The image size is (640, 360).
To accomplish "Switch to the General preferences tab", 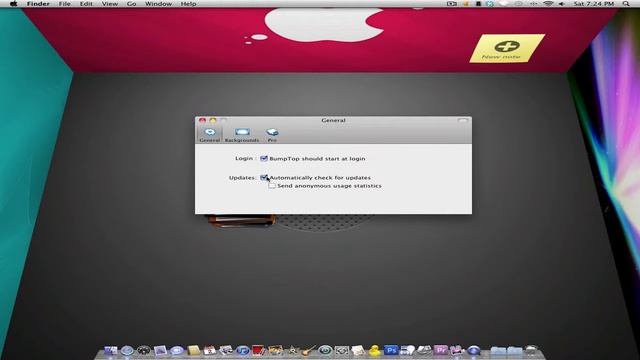I will (x=210, y=135).
